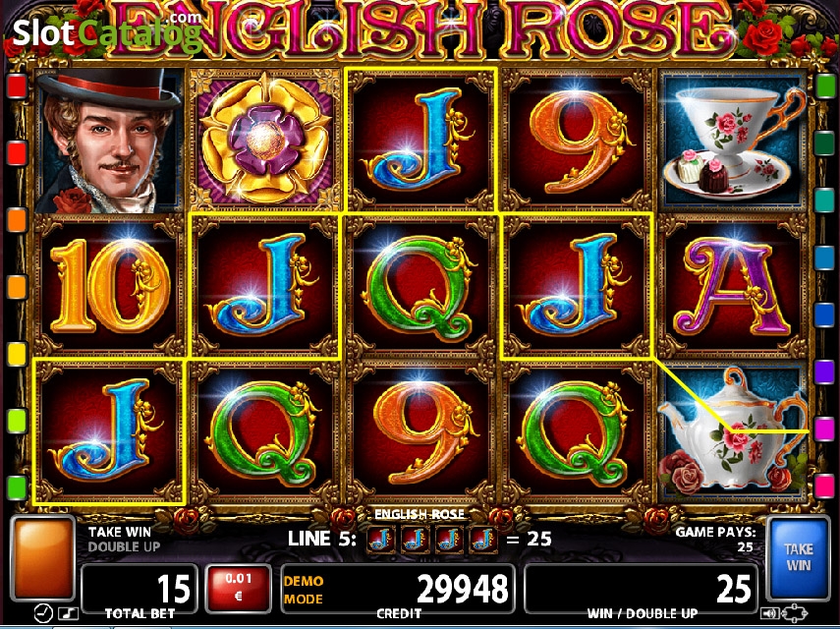Select the magenta payline marker on right
Screen dimensions: 840x629
824,429
